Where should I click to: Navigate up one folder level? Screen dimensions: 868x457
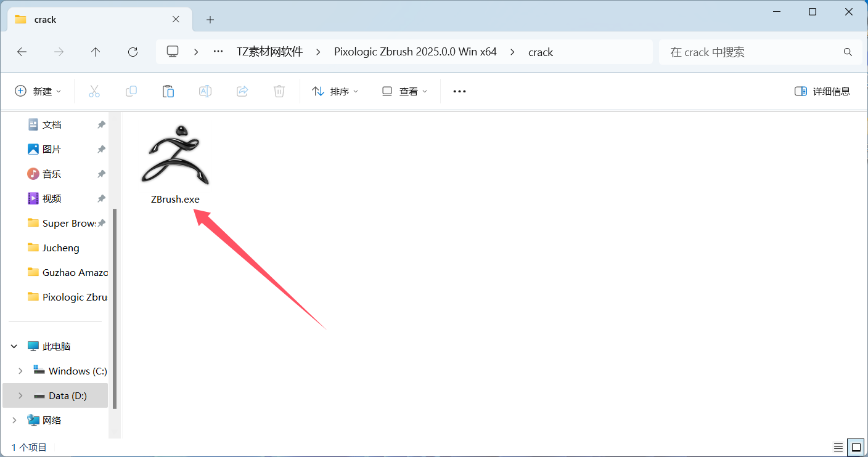pos(96,52)
